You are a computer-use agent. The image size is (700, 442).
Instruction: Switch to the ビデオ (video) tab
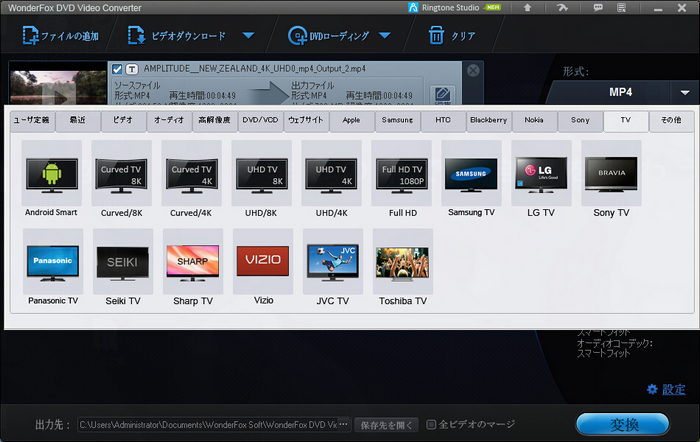click(123, 121)
